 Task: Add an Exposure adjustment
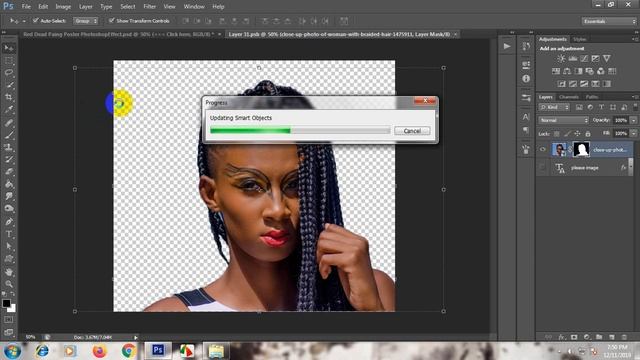pyautogui.click(x=596, y=59)
